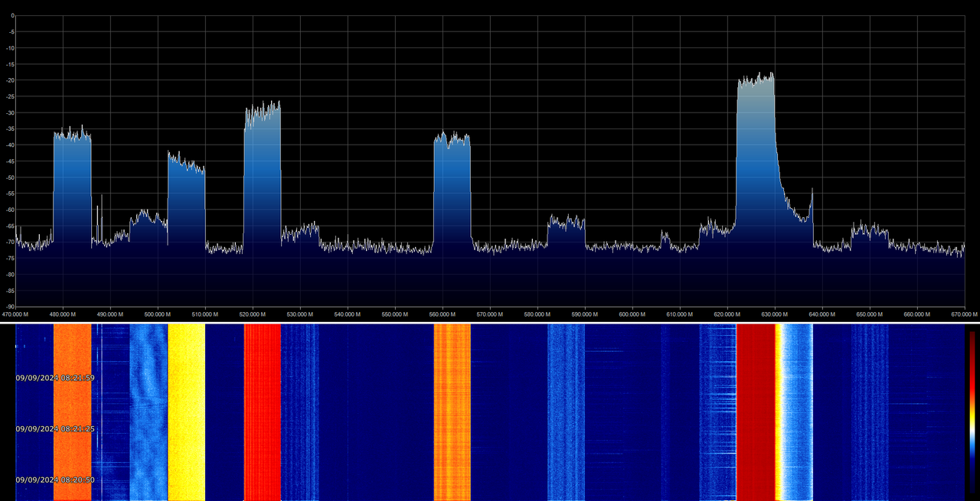Click the yellow waterfall band near 506 MHz
Screen dimensions: 980x501
pyautogui.click(x=186, y=412)
